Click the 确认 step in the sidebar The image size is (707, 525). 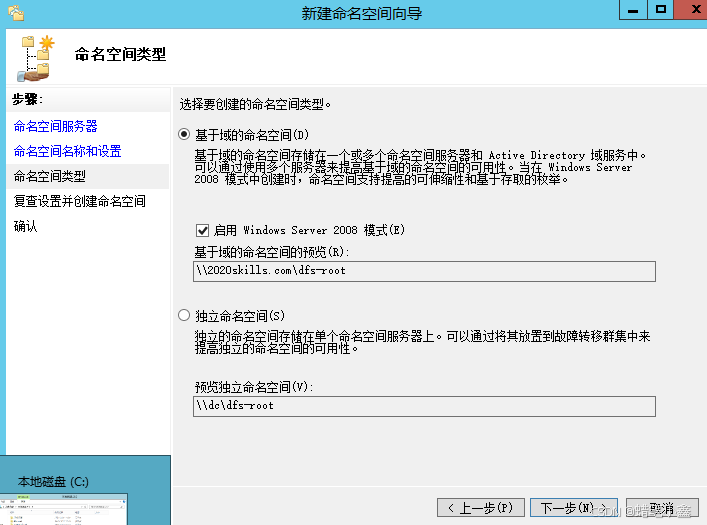tap(25, 226)
